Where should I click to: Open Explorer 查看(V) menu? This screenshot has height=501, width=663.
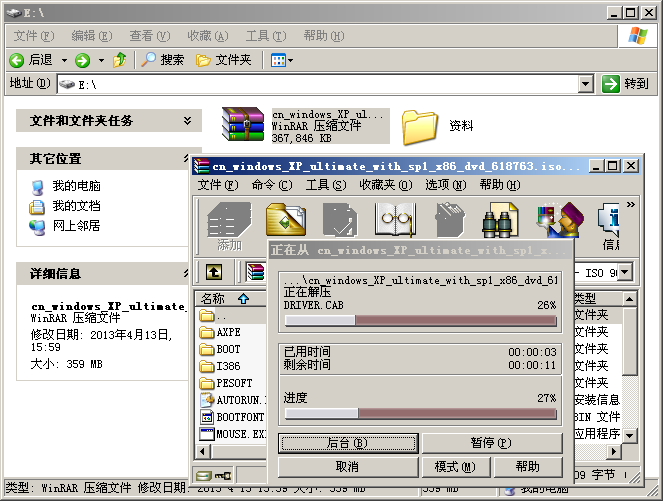tap(150, 36)
